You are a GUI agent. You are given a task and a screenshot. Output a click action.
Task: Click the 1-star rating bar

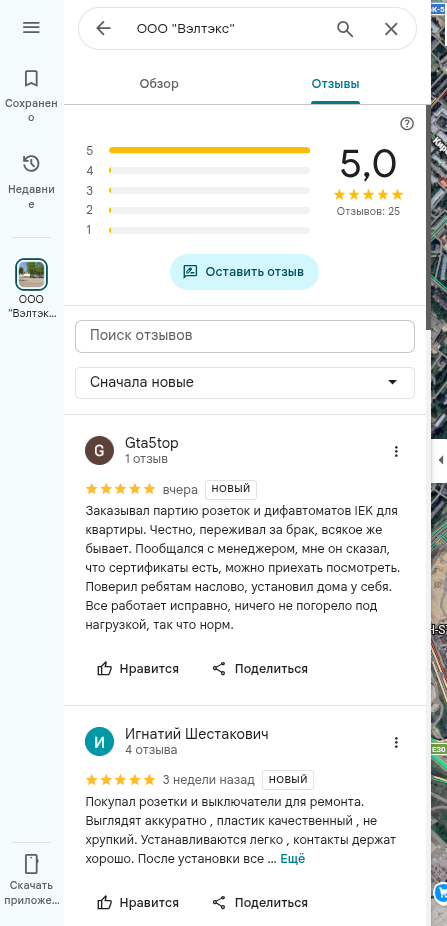click(210, 230)
